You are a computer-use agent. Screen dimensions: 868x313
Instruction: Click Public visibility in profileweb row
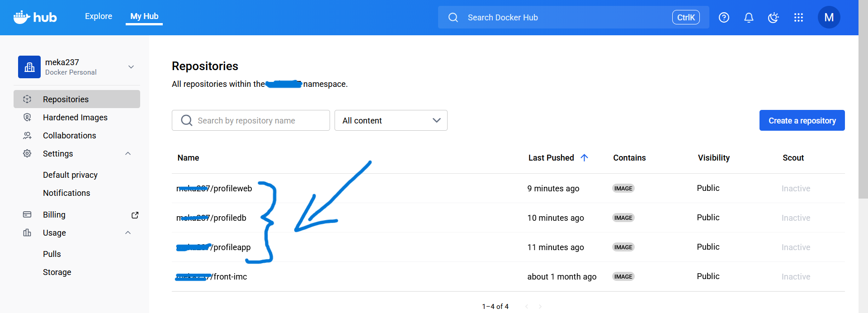(708, 188)
